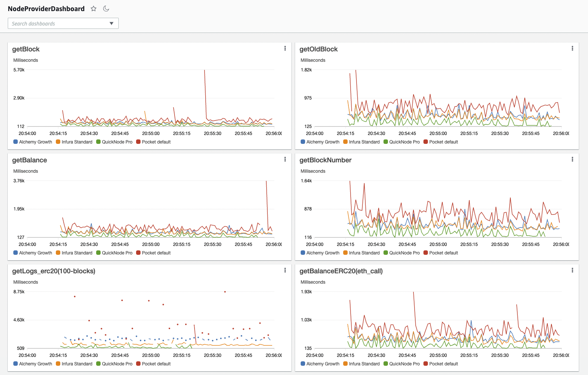
Task: Open the getBlock widget actions menu
Action: pyautogui.click(x=285, y=48)
